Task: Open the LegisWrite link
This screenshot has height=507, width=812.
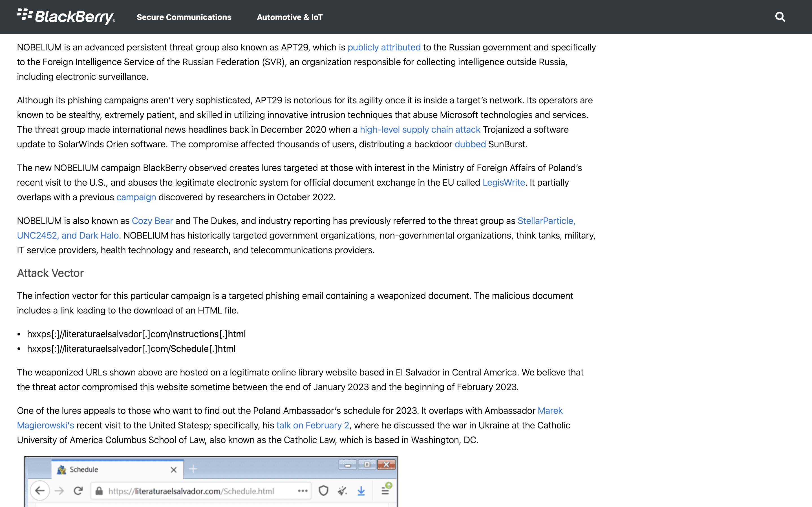Action: point(504,183)
